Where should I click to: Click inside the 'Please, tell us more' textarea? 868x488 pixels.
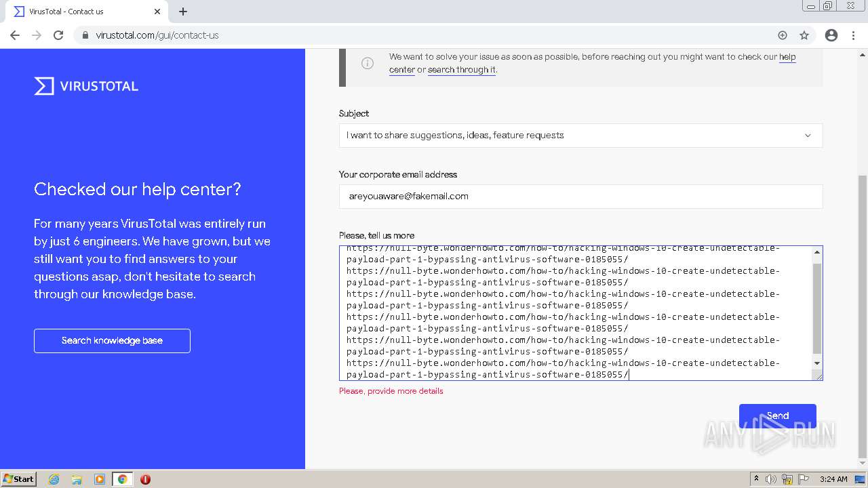[x=575, y=313]
